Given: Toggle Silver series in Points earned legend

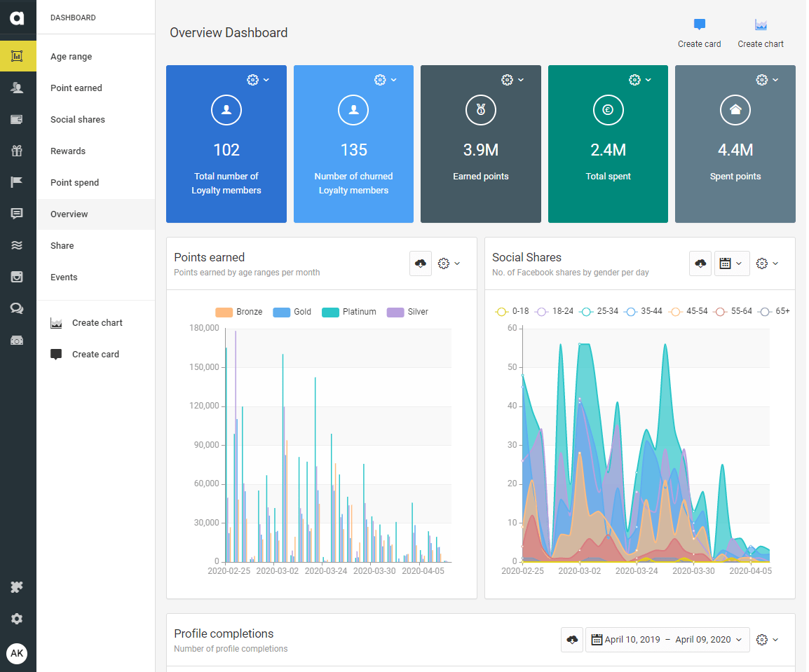Looking at the screenshot, I should pos(407,312).
